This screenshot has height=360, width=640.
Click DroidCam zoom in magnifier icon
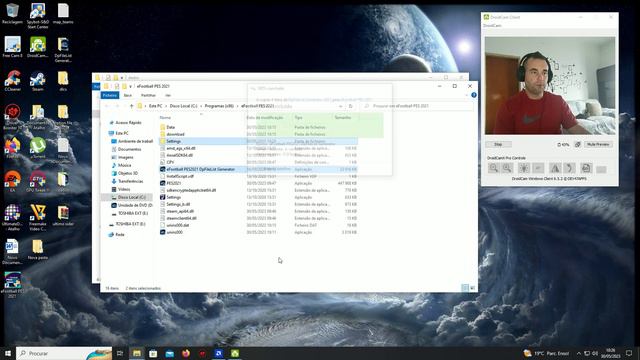507,168
